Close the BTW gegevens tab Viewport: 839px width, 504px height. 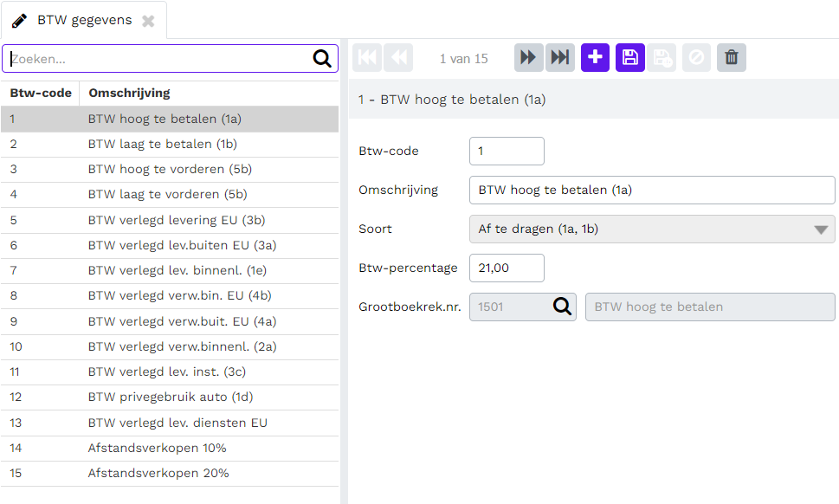148,21
